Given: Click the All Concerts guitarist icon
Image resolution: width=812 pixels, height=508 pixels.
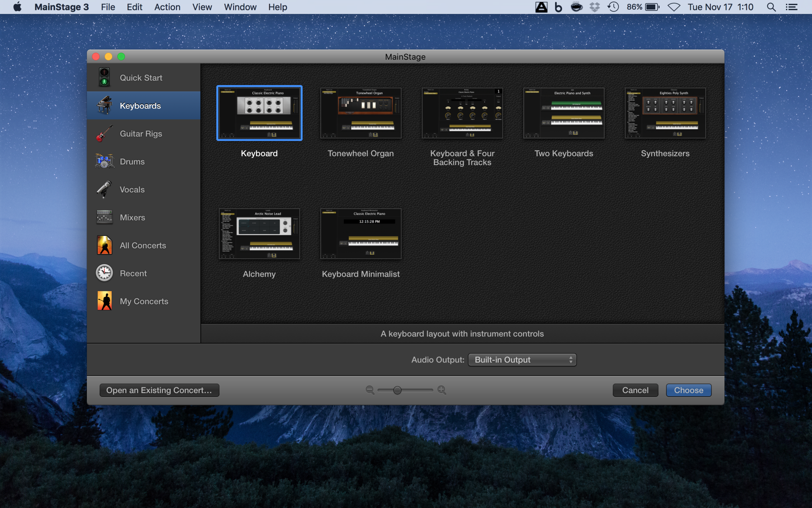Looking at the screenshot, I should [104, 245].
